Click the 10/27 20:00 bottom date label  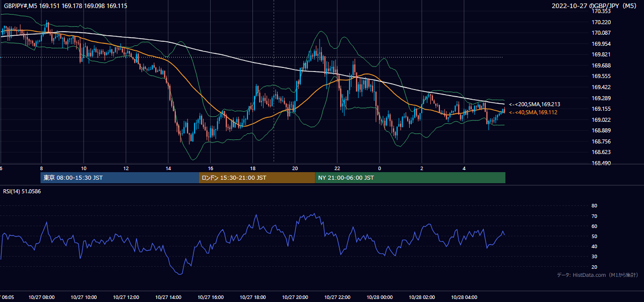tap(295, 297)
